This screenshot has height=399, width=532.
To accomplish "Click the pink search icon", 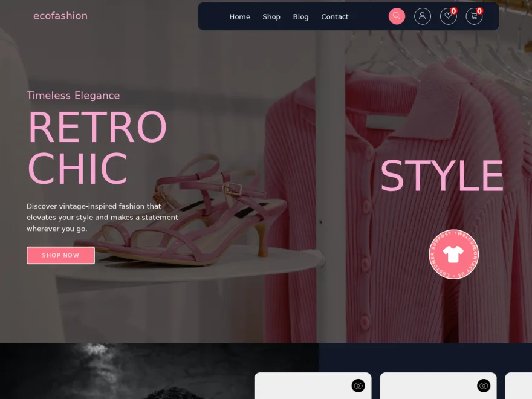I will 397,16.
